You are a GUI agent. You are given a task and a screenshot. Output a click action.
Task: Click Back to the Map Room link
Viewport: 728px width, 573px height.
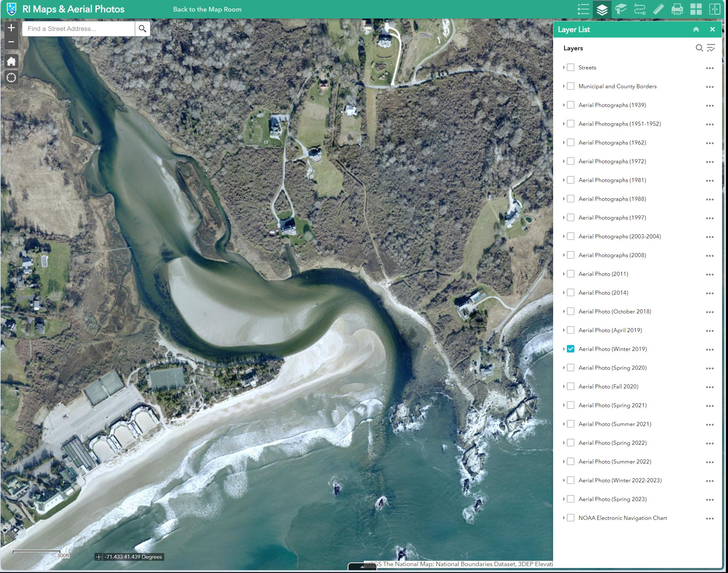(207, 9)
